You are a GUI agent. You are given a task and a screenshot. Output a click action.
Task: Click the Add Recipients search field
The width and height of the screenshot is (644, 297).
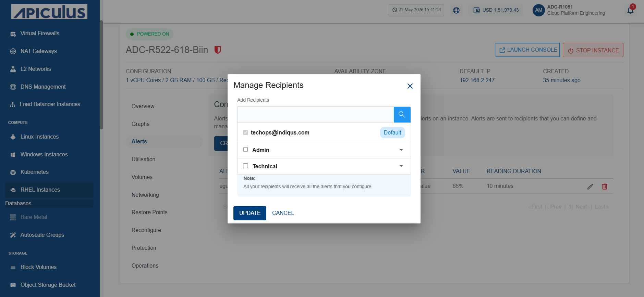pyautogui.click(x=315, y=115)
